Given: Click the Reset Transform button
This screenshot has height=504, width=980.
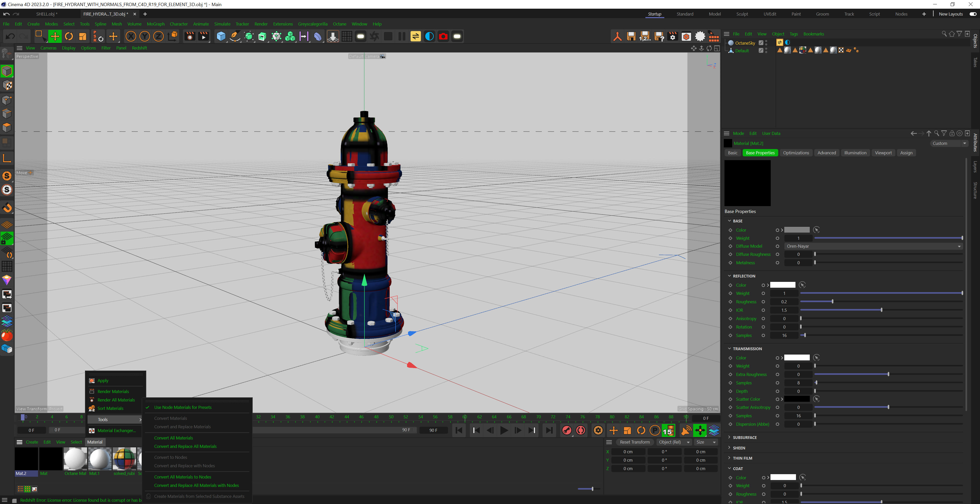Looking at the screenshot, I should click(x=634, y=442).
